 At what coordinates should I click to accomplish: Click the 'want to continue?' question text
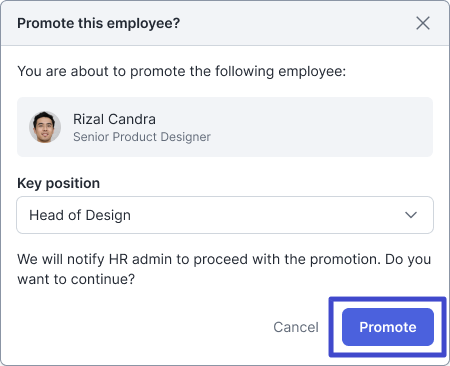pos(76,279)
